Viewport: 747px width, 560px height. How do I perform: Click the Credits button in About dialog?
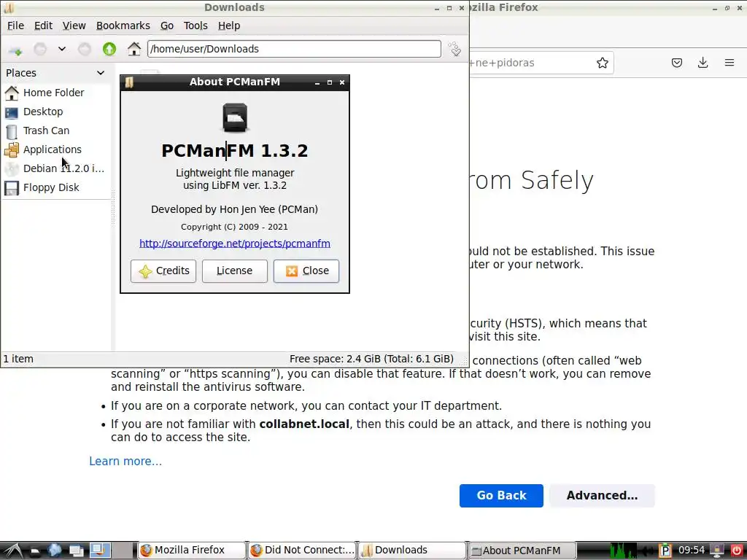pyautogui.click(x=163, y=271)
